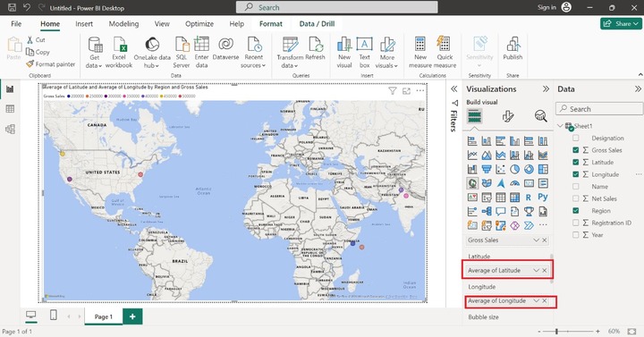Check the Registration ID field
This screenshot has height=337, width=644.
coord(576,223)
